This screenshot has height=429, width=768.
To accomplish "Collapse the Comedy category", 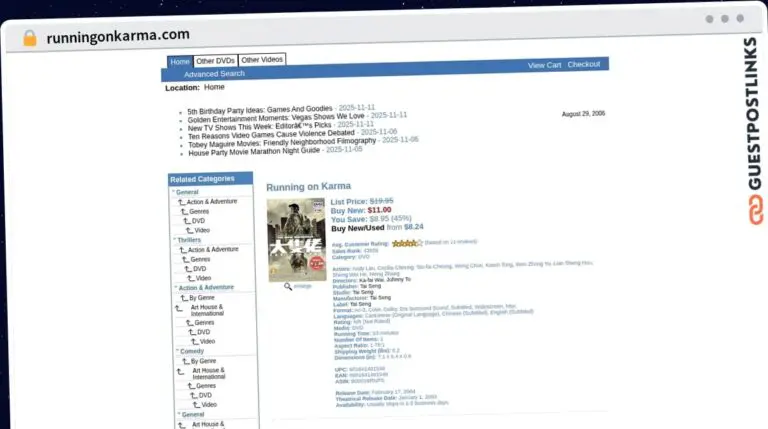I will tap(192, 352).
